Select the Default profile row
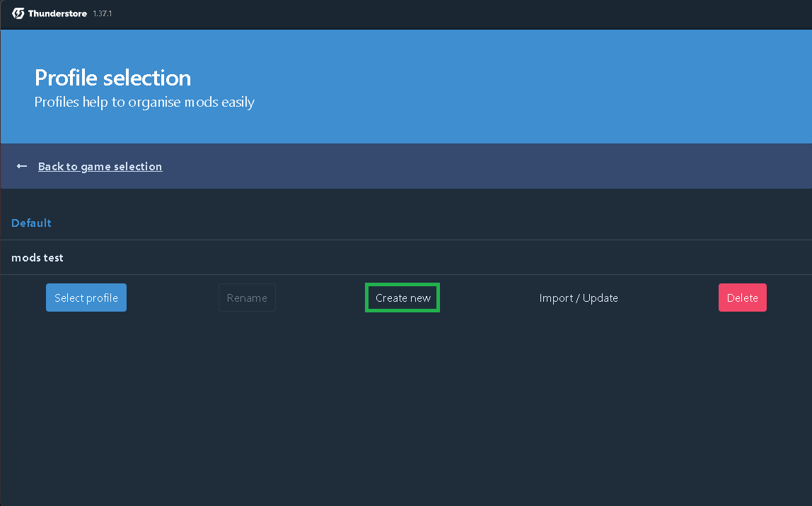 pos(406,223)
